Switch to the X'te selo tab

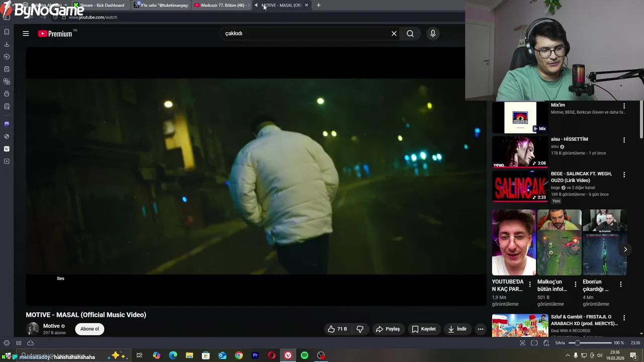coord(162,5)
